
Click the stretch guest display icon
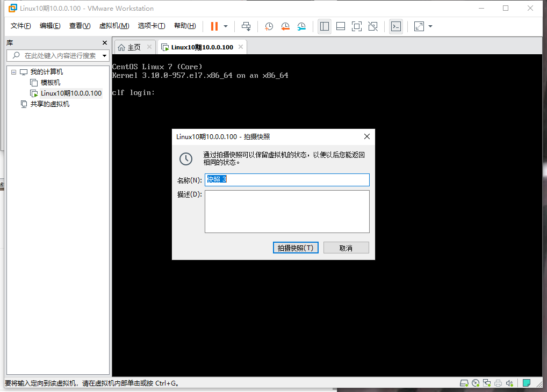pyautogui.click(x=419, y=26)
